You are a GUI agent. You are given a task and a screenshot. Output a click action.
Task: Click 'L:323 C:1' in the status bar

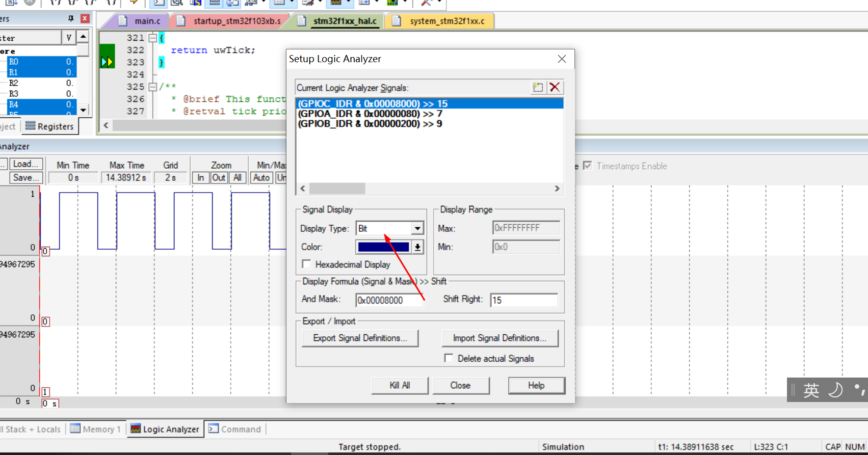pyautogui.click(x=771, y=447)
